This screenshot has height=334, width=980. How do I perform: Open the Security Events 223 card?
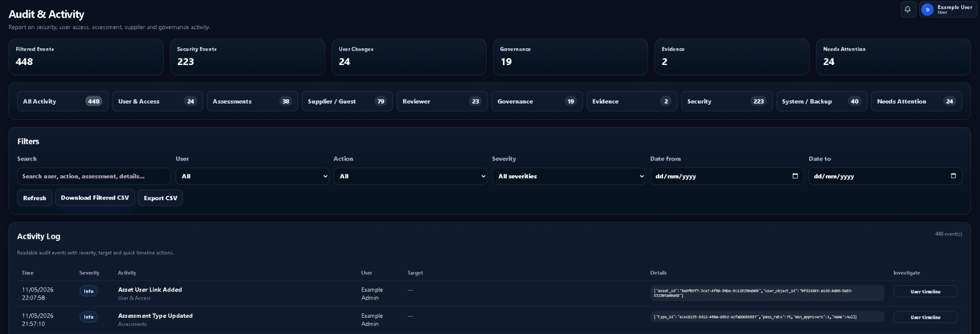(247, 57)
